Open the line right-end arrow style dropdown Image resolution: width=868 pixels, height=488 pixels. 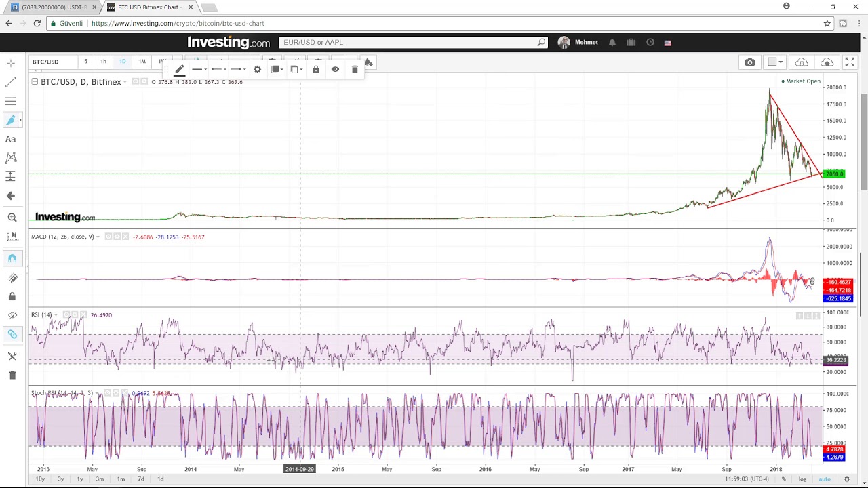click(x=237, y=69)
